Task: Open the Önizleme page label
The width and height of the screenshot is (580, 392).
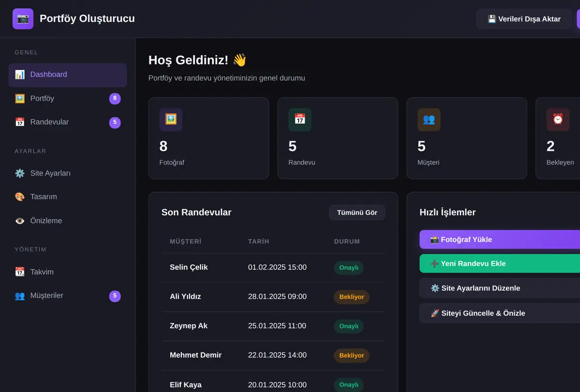Action: [x=46, y=221]
